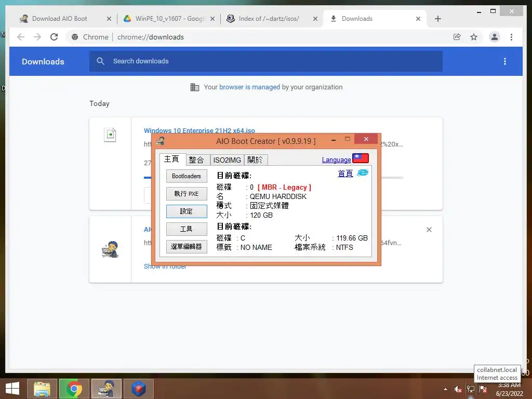The width and height of the screenshot is (532, 399).
Task: Click the '119.66 GB' size value
Action: pyautogui.click(x=352, y=238)
